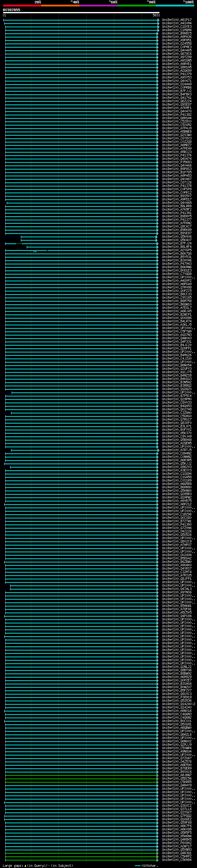Click the UniRef100_Q6T8C6 label
The height and width of the screenshot is (868, 197).
176,54
